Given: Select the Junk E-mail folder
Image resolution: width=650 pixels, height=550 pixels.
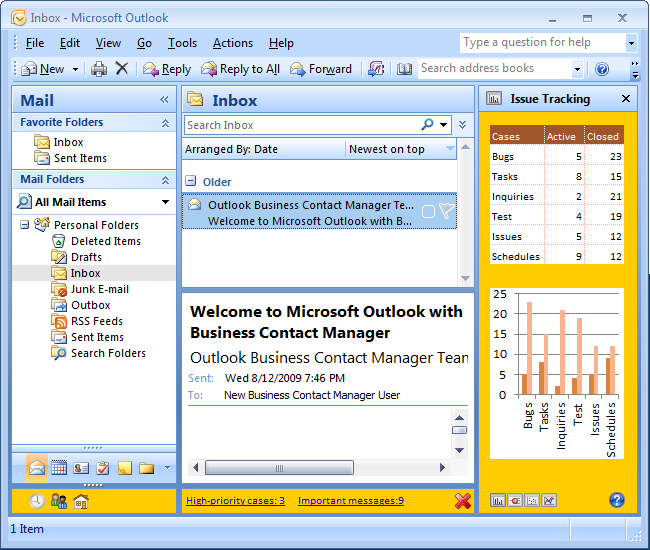Looking at the screenshot, I should (x=90, y=289).
